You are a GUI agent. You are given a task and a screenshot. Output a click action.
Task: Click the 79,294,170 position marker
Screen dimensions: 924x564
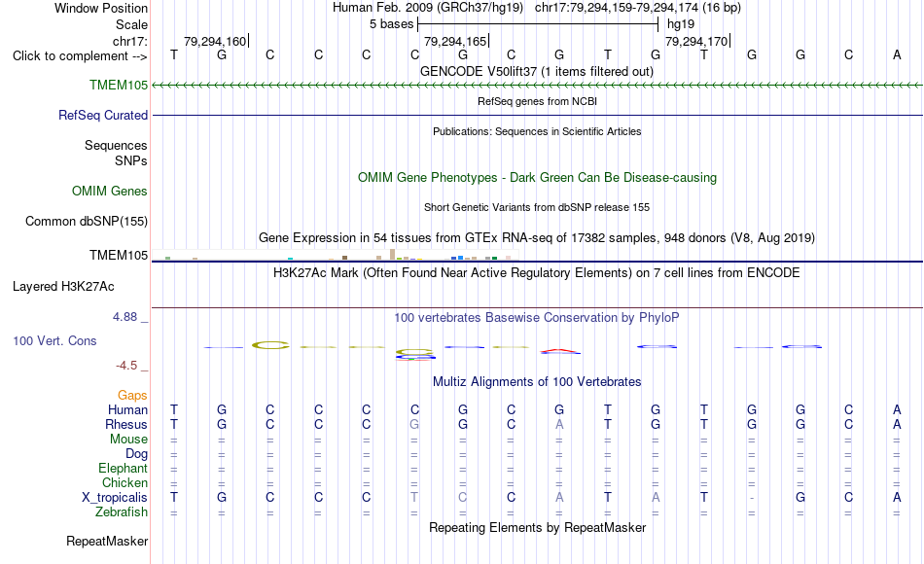(x=697, y=41)
